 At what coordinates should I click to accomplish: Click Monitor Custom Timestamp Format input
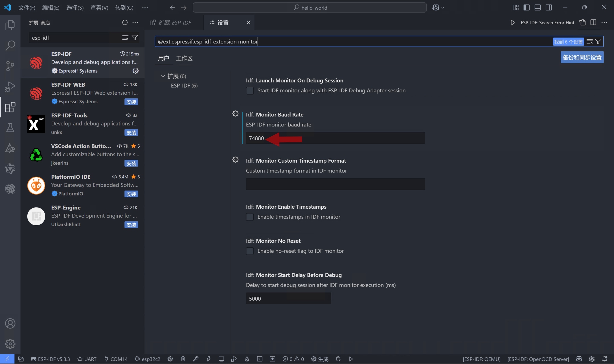point(335,184)
